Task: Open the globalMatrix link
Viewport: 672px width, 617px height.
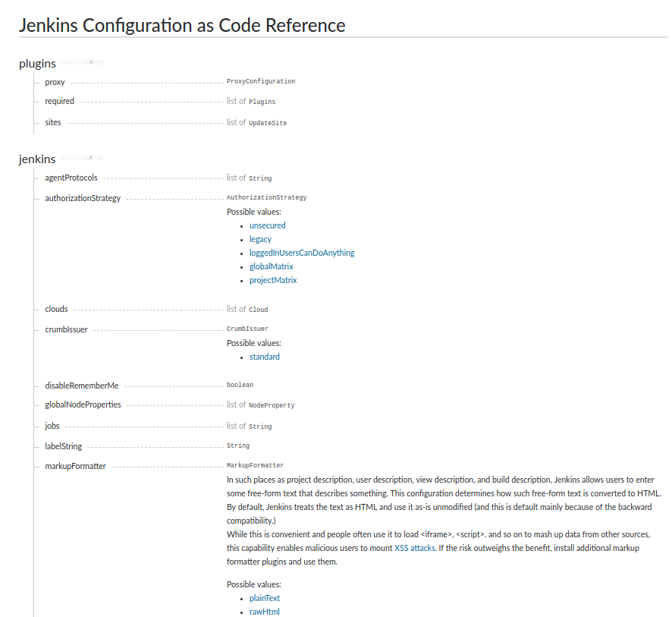Action: [x=272, y=266]
